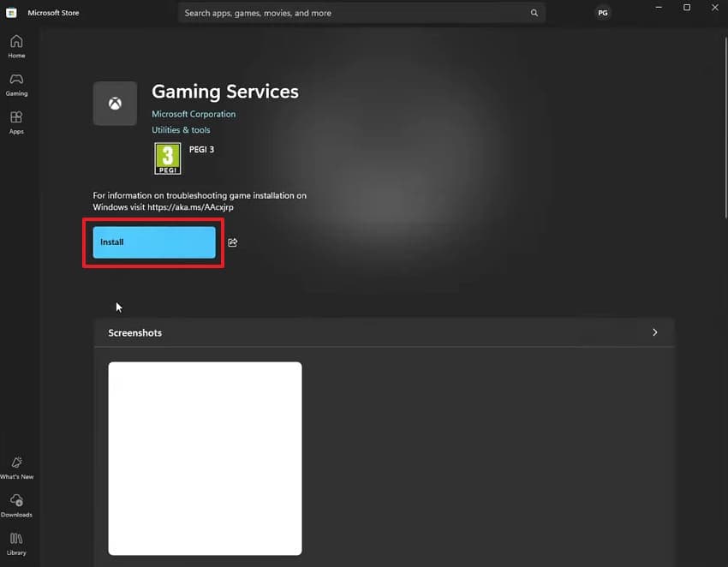Click the share icon next to Install

(x=233, y=242)
